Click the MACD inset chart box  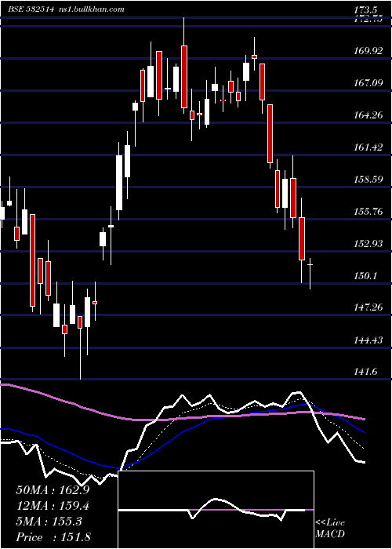tap(216, 510)
